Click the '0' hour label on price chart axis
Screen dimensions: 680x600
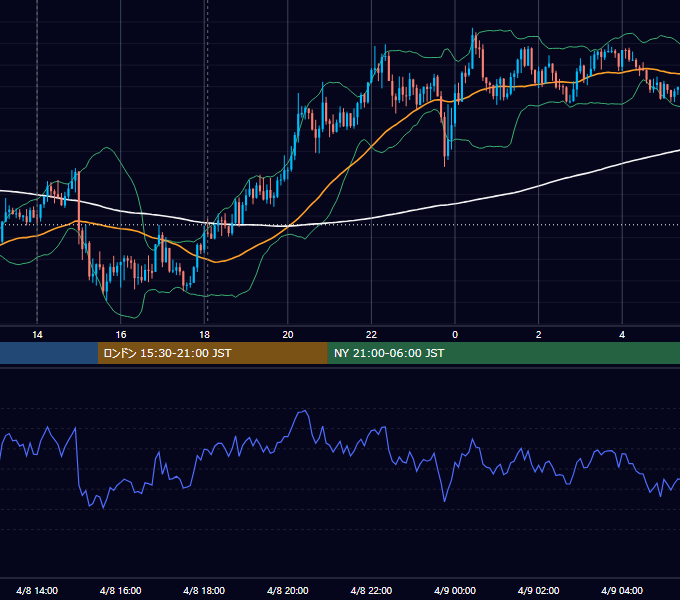pos(455,335)
